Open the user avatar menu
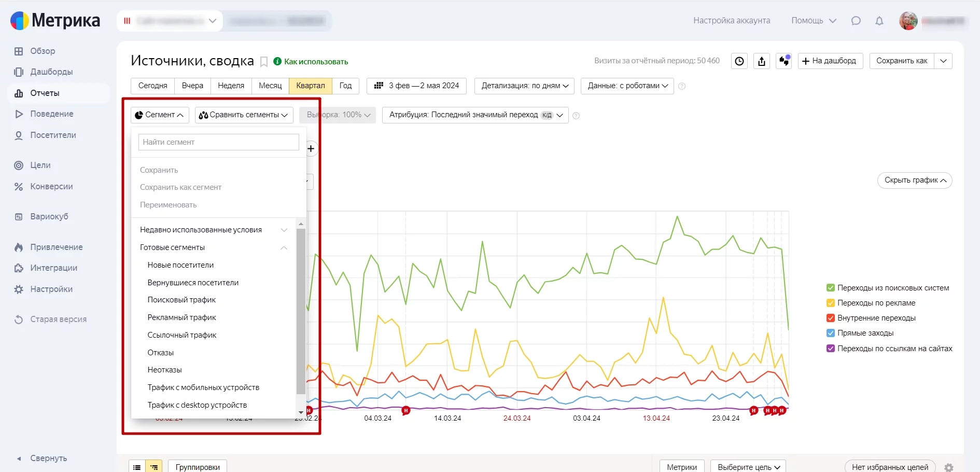This screenshot has width=980, height=472. coord(908,21)
